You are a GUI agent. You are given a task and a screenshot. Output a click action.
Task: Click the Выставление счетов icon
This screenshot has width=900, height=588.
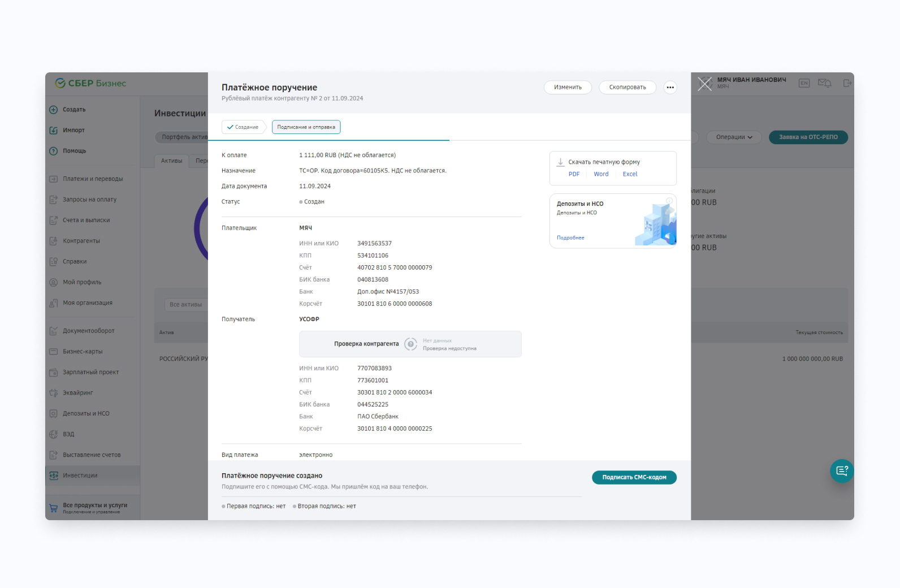(54, 455)
